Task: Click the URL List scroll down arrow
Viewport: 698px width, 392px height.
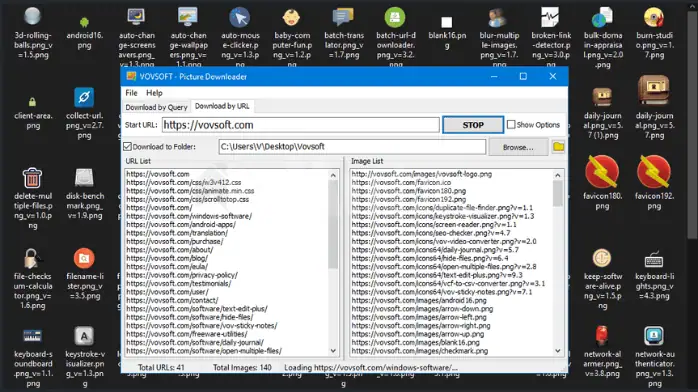Action: [333, 351]
